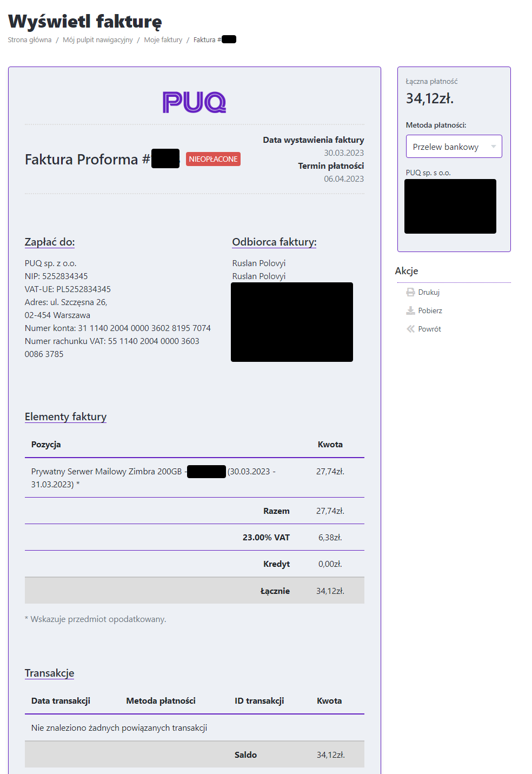Click the Zapłać do heading
Viewport: 532px width, 774px height.
[x=50, y=242]
